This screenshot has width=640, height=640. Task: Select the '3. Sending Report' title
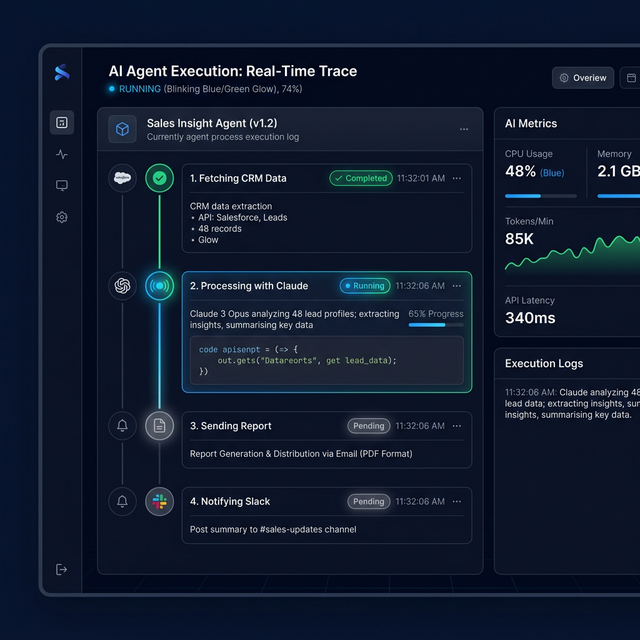(x=231, y=426)
